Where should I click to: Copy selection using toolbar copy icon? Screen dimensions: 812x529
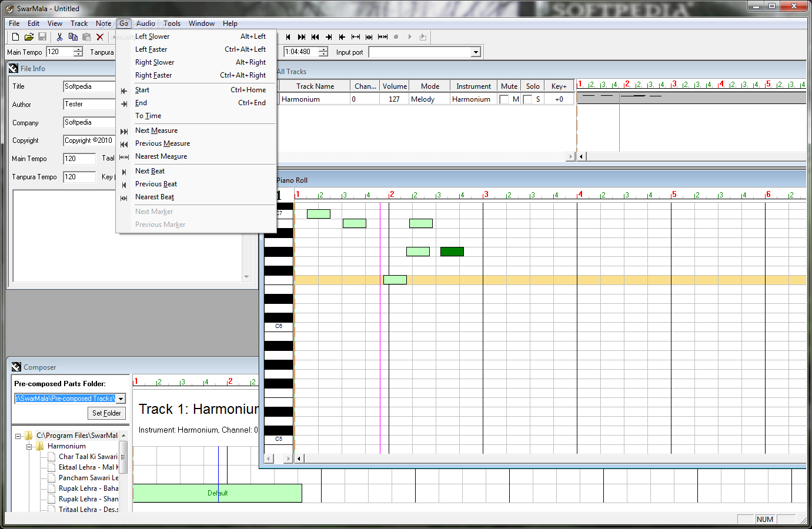click(73, 37)
